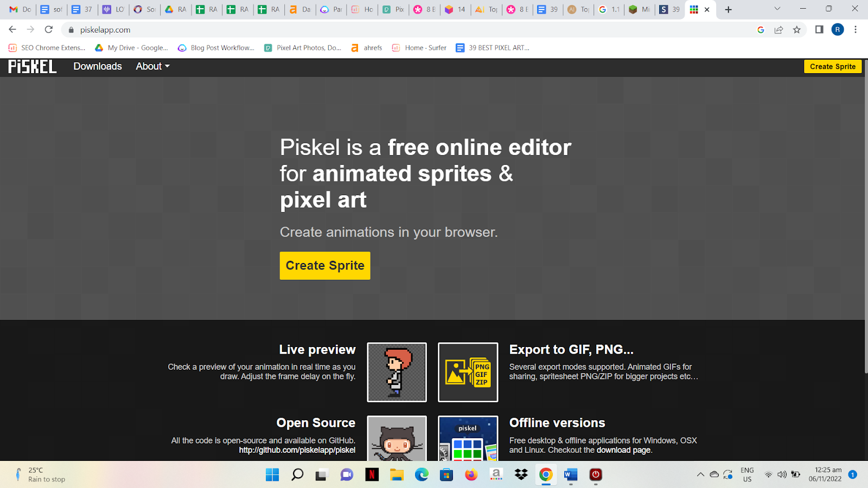
Task: Open Wi-Fi network settings in tray
Action: (768, 474)
